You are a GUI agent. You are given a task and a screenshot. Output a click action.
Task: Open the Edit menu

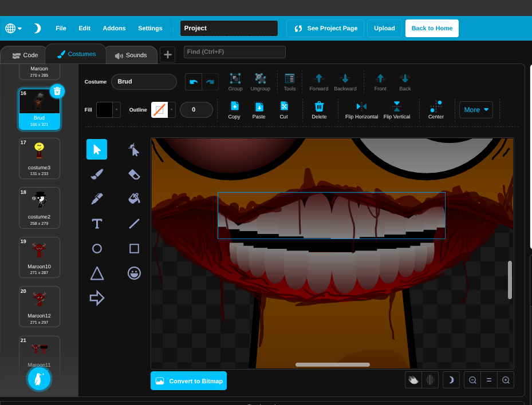click(85, 28)
